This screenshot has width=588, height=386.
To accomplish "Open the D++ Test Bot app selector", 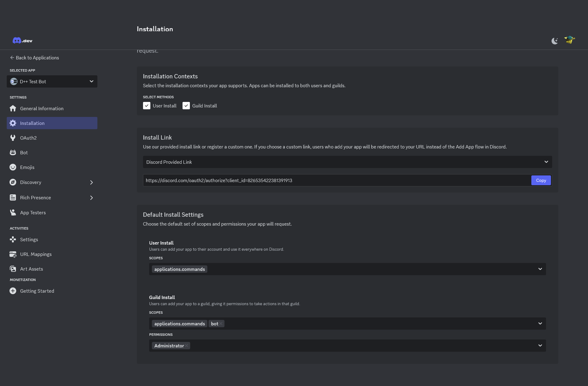I will tap(52, 81).
